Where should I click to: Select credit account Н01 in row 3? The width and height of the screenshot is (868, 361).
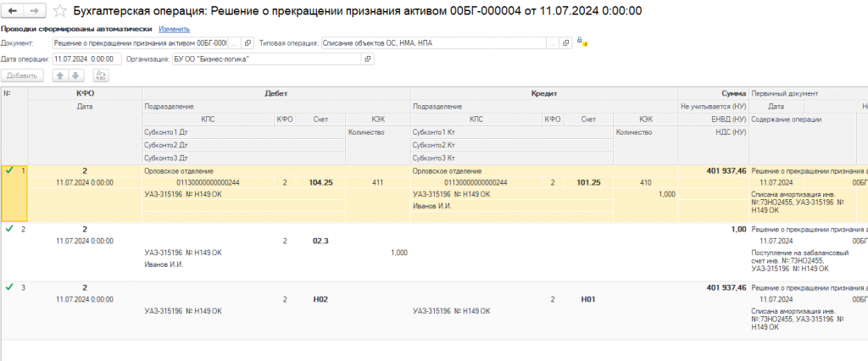click(x=588, y=299)
